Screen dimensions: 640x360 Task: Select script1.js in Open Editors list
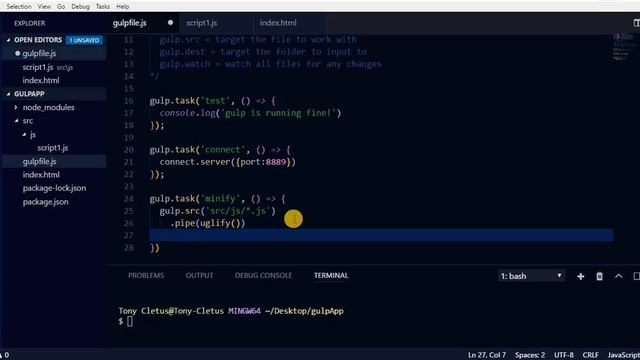pos(38,67)
